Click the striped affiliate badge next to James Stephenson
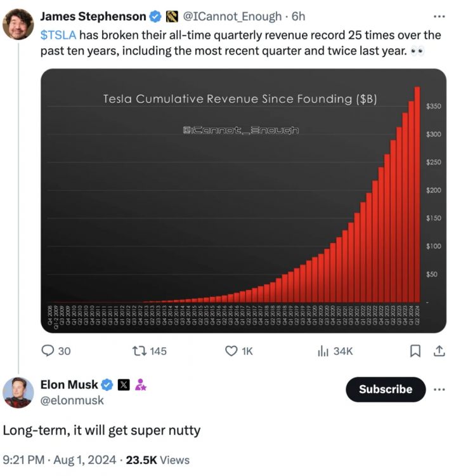The width and height of the screenshot is (449, 476). pos(171,17)
